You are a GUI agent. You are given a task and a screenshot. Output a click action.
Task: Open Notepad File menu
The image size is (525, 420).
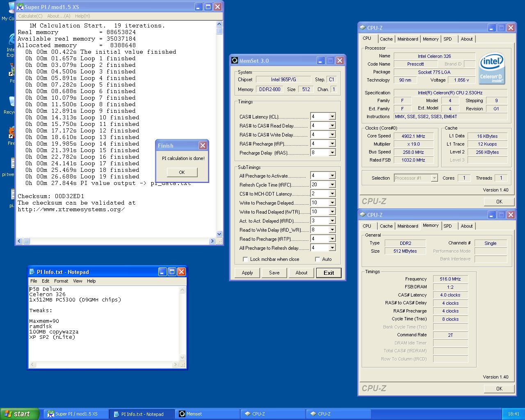coord(34,281)
